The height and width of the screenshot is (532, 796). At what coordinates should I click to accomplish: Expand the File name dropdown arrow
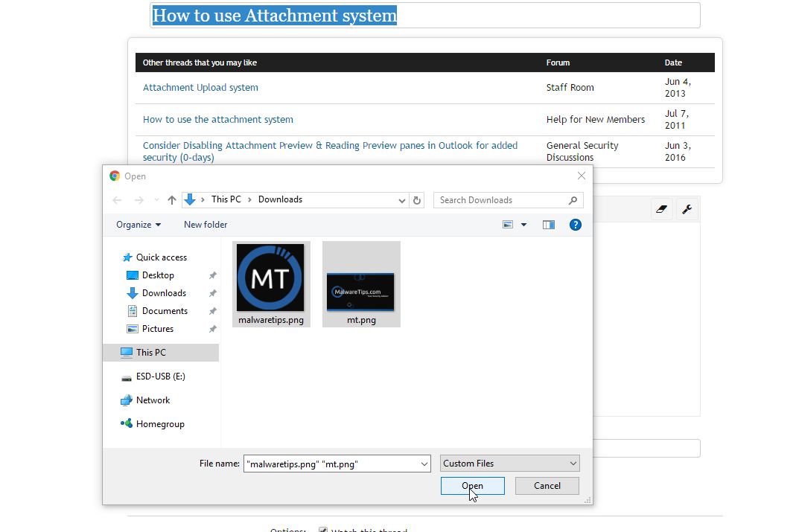[x=424, y=464]
